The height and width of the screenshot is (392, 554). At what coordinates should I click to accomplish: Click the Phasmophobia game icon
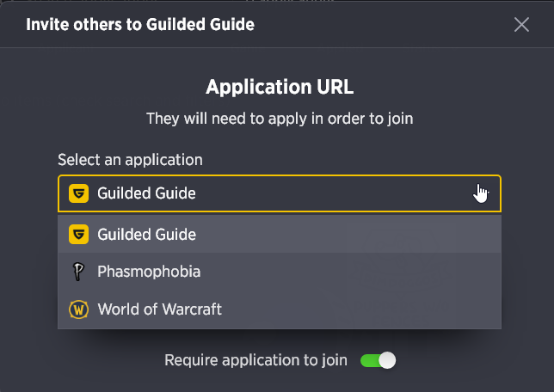(x=78, y=272)
